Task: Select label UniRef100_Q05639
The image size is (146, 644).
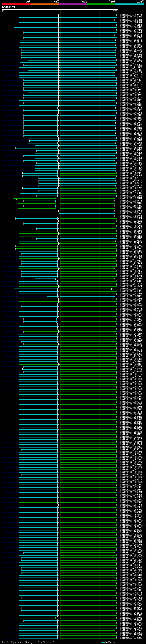Action: [x=131, y=530]
